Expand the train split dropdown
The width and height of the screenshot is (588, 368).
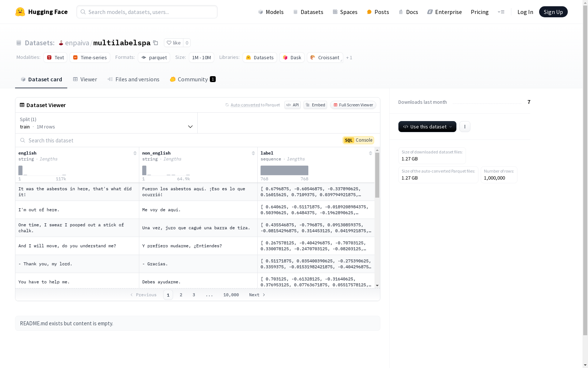point(107,123)
